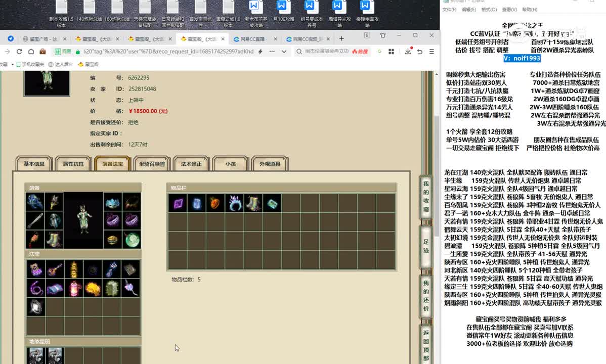Switch to the 坐骑召唤兽 tab
Viewport: 606px width, 364px height.
(152, 164)
